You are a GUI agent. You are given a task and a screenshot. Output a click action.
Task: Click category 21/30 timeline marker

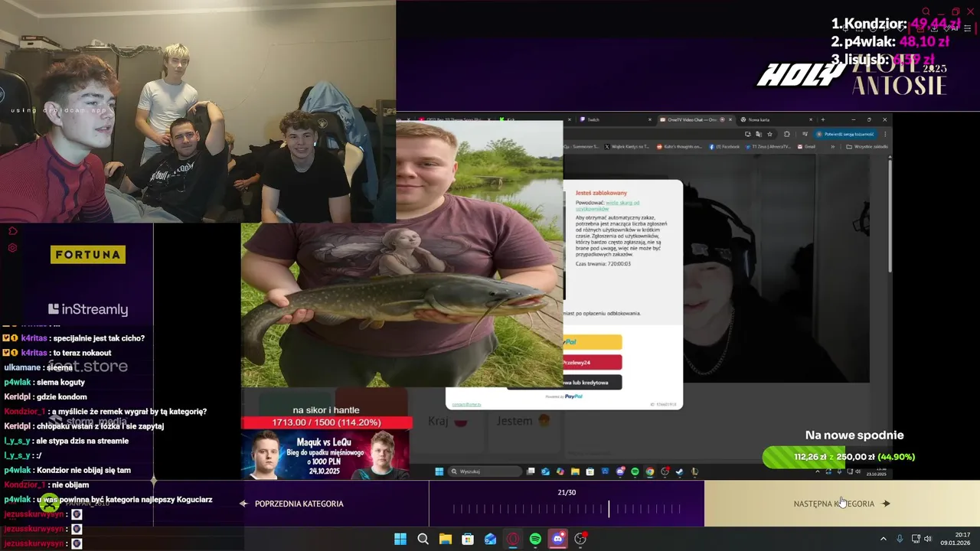(x=609, y=509)
